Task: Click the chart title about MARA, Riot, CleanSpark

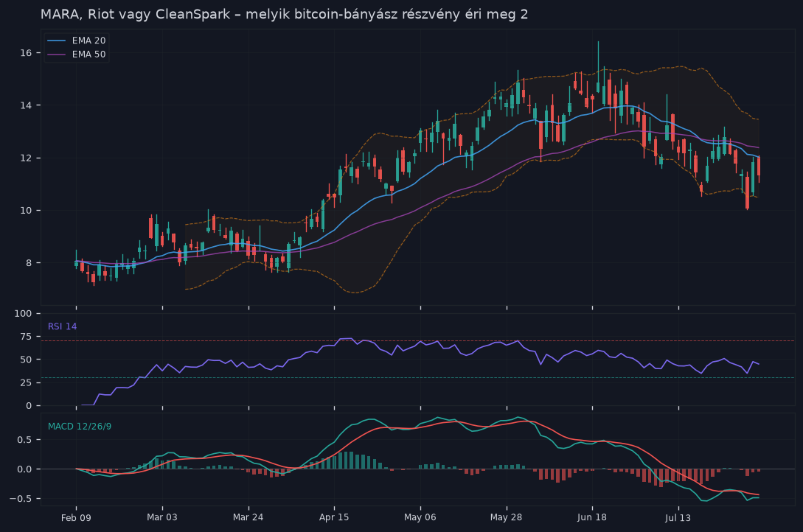Action: coord(284,14)
